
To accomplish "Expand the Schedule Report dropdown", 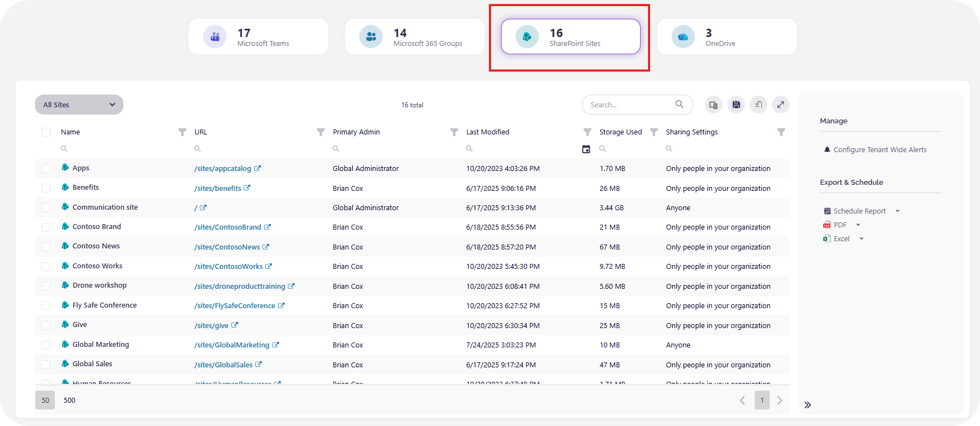I will 898,211.
